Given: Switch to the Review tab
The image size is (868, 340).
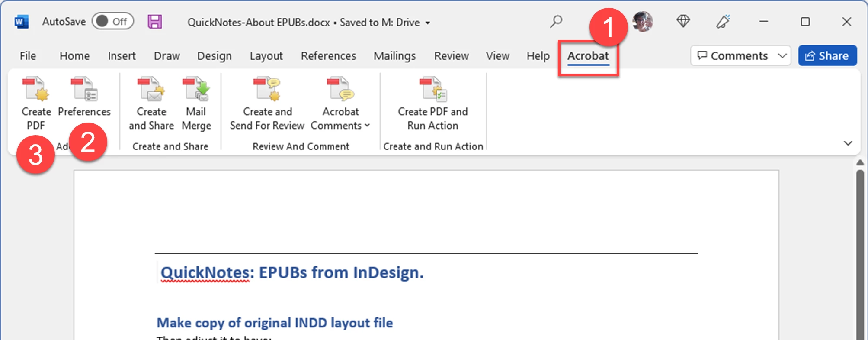Looking at the screenshot, I should click(x=451, y=56).
